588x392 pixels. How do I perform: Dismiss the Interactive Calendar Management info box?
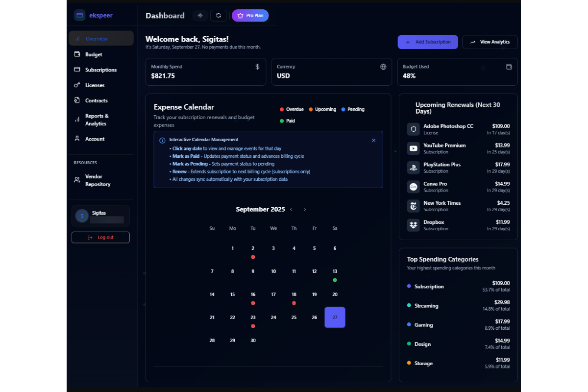[373, 140]
